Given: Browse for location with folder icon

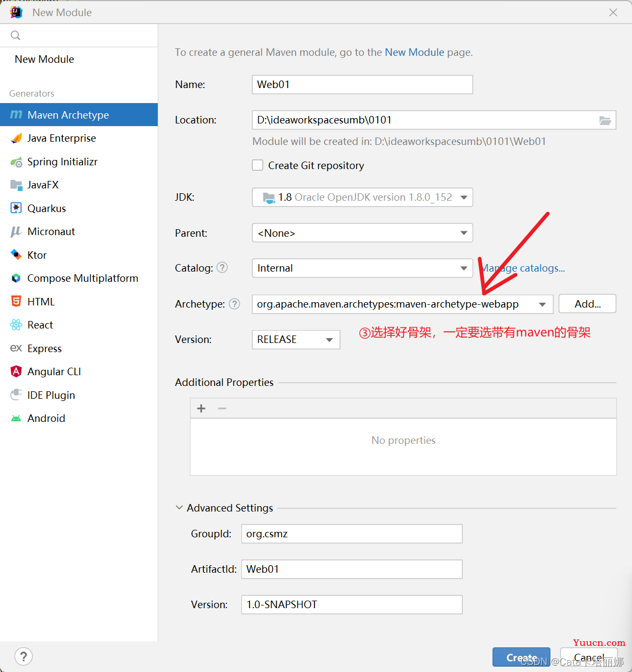Looking at the screenshot, I should click(605, 120).
